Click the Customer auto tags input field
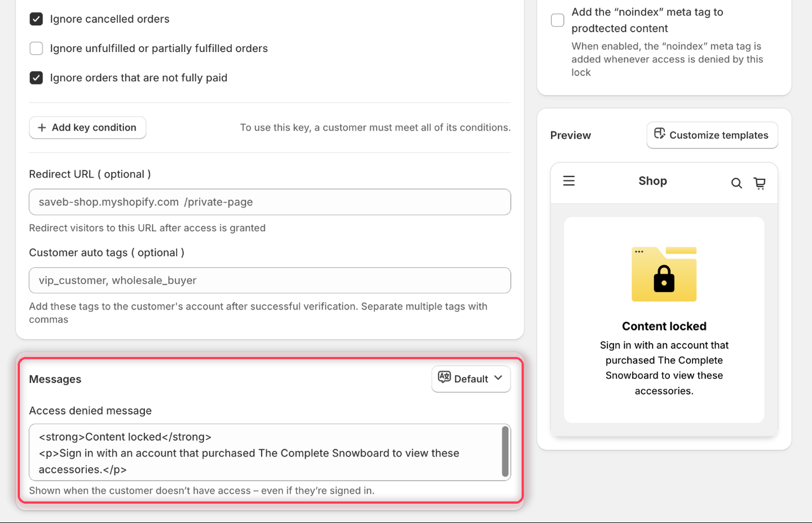The height and width of the screenshot is (523, 812). click(x=270, y=280)
